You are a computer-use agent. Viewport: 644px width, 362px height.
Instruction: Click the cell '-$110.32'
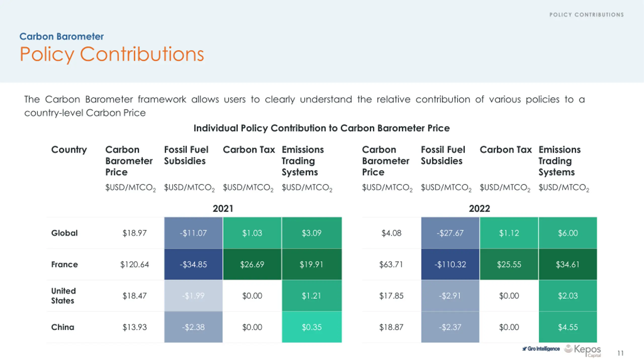450,264
